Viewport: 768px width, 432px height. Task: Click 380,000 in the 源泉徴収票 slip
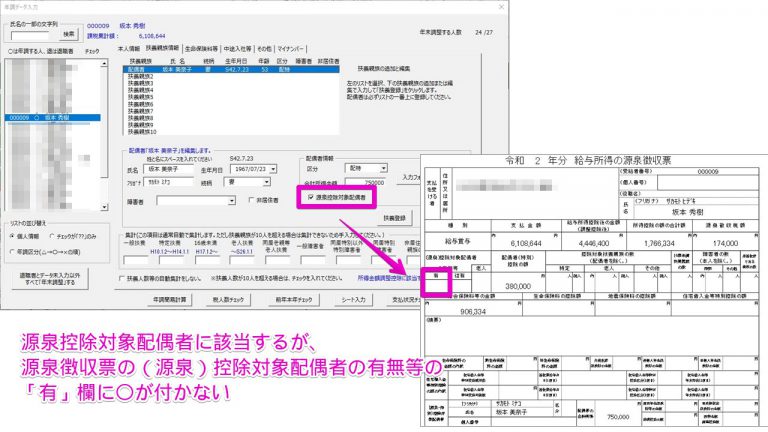point(518,286)
